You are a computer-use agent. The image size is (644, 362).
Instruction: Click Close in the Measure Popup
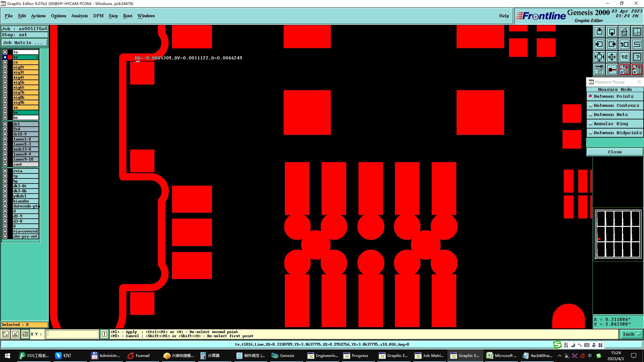(614, 152)
